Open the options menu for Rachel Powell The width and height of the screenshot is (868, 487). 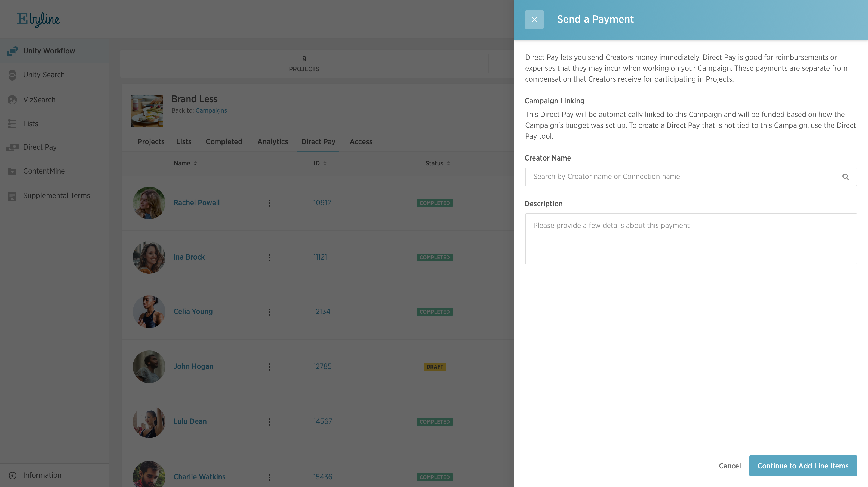tap(269, 203)
